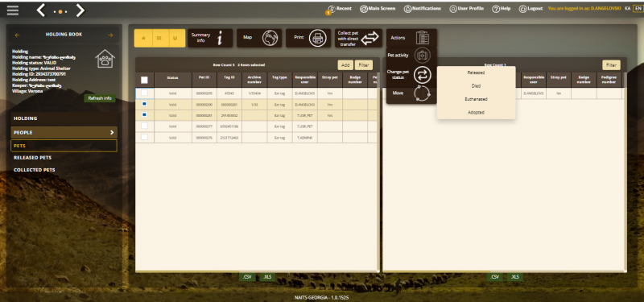Sort by Pet ID column header
This screenshot has width=644, height=302.
[x=204, y=79]
